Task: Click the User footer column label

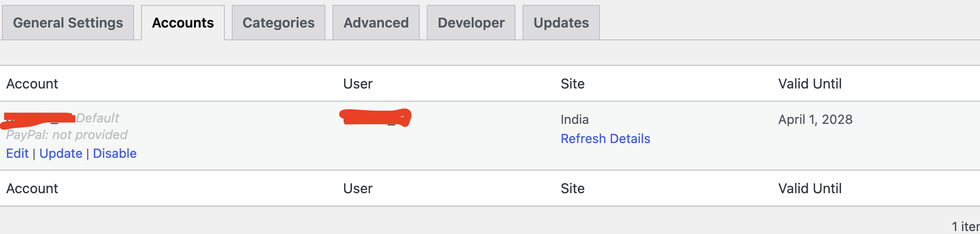Action: click(x=358, y=188)
